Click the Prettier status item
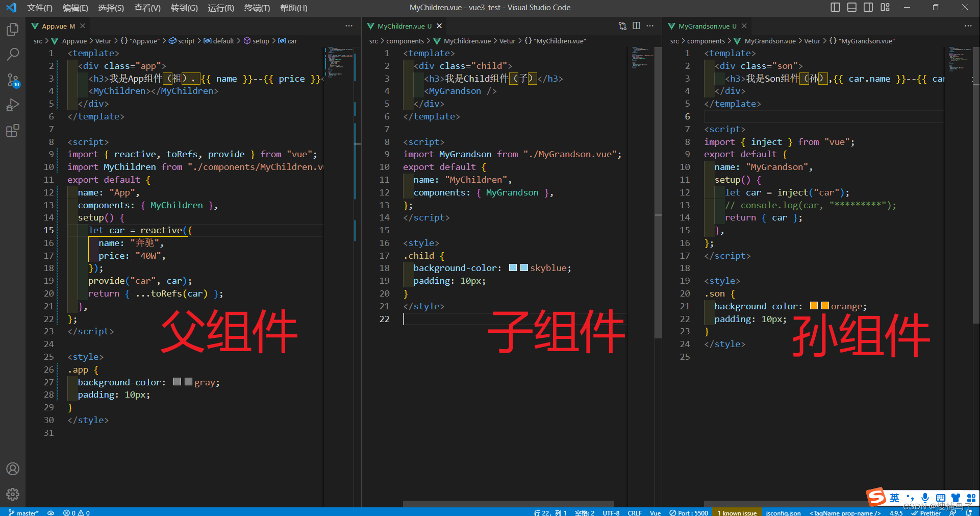Screen dimensions: 980x516 point(926,512)
